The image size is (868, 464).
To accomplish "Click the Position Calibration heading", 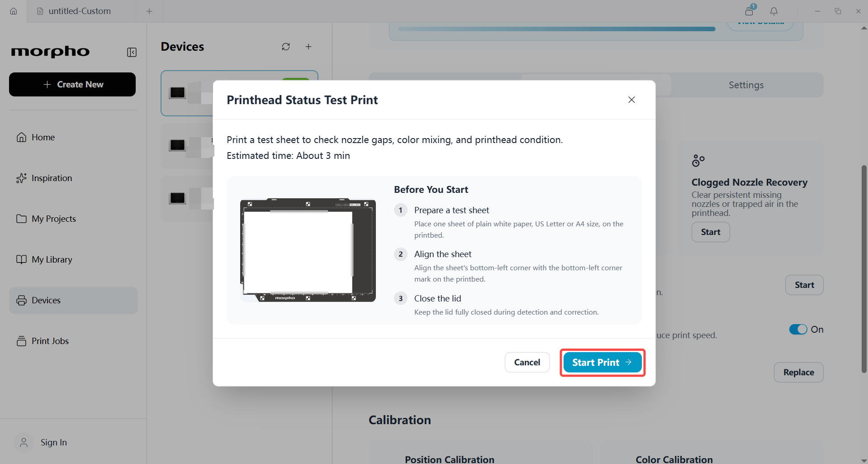I will tap(450, 459).
